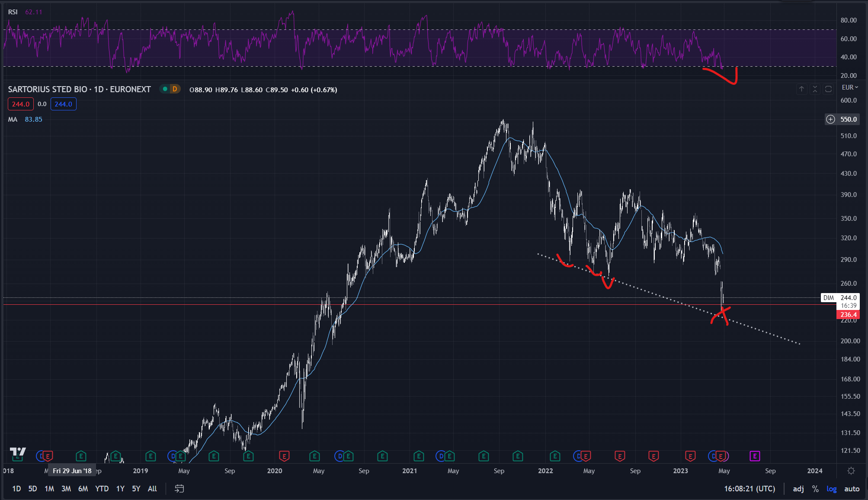This screenshot has width=868, height=500.
Task: Open green earnings marker under May 2020
Action: [314, 456]
